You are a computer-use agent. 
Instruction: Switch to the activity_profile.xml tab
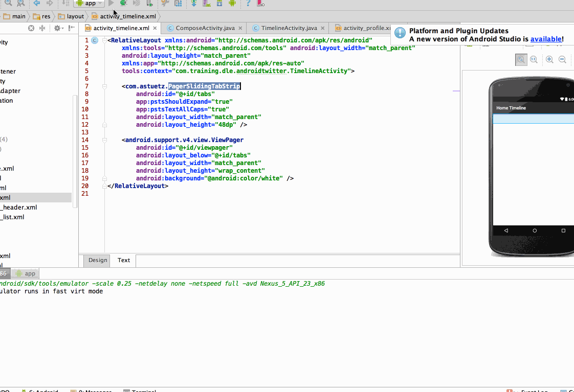tap(363, 28)
